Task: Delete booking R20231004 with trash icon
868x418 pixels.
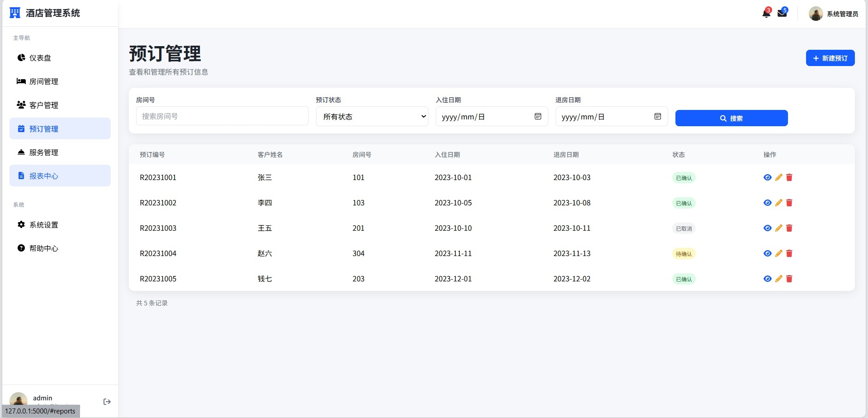Action: (789, 253)
